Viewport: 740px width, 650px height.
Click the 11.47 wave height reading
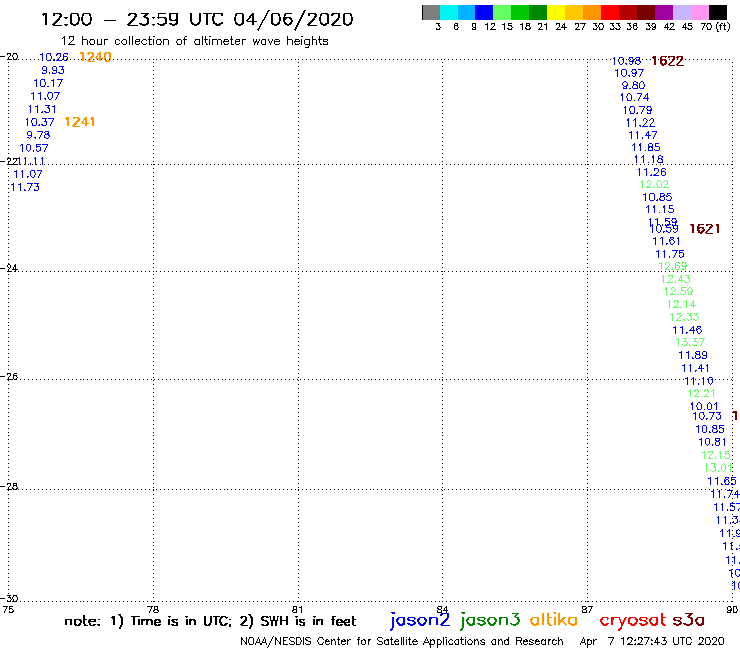643,135
